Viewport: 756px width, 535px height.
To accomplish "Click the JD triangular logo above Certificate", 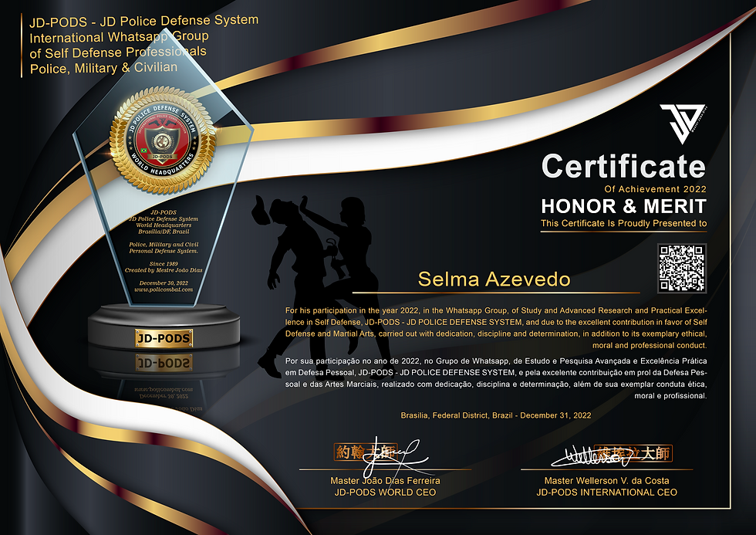I will tap(683, 124).
